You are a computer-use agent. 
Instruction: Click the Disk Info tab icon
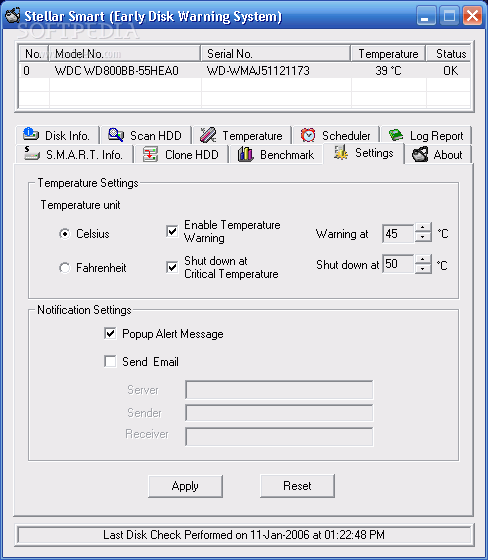(31, 135)
